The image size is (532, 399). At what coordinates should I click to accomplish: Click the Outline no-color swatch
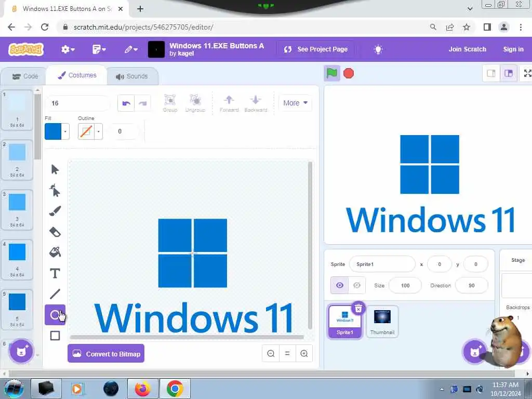point(86,131)
